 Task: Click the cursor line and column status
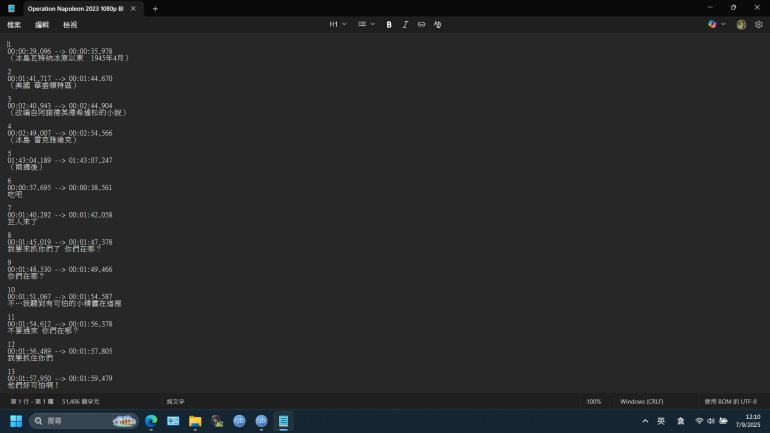32,402
